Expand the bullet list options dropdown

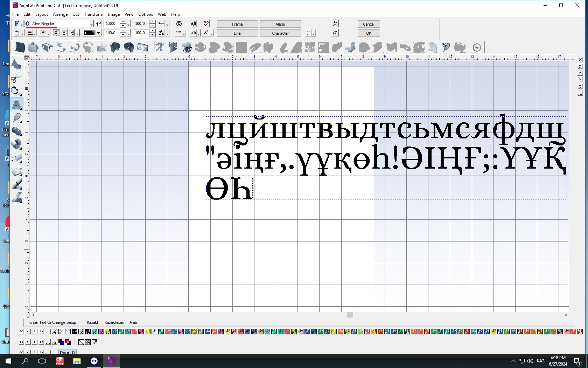click(x=184, y=33)
